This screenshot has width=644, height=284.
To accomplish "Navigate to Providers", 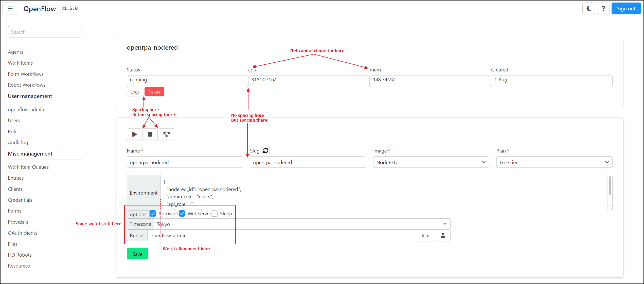I will click(x=18, y=222).
